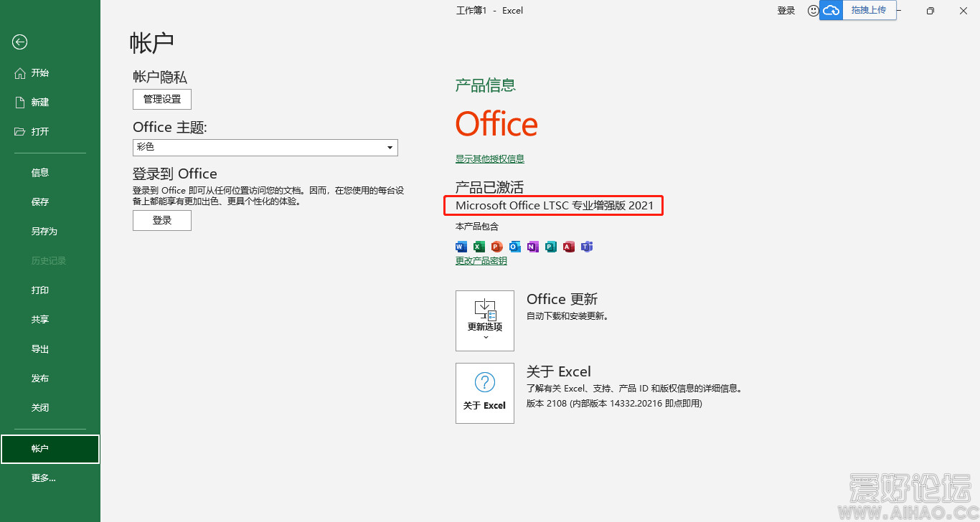
Task: Click the 更改产品密钥 link
Action: [481, 261]
